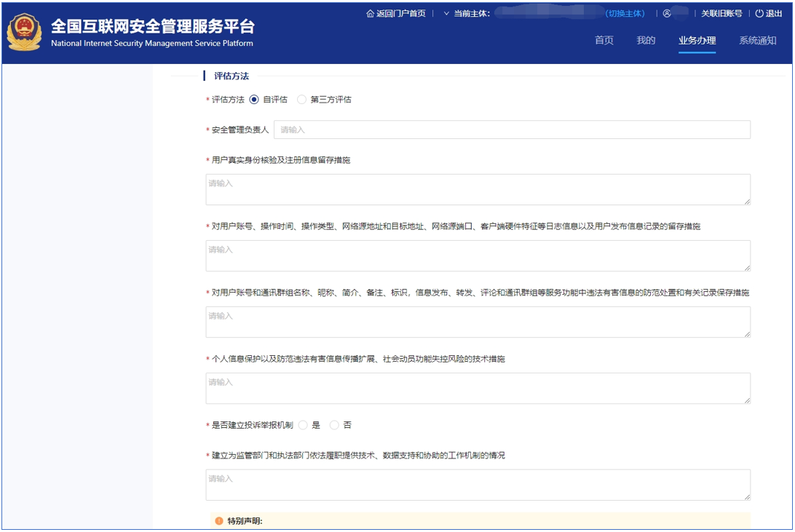Click the power icon next to 退出

[x=759, y=14]
